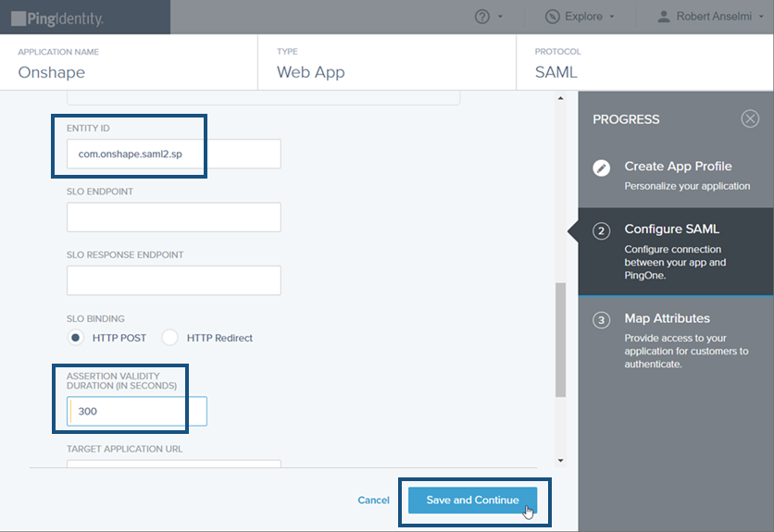Click the 'Personalize your application' text
Viewport: 774px width, 532px height.
687,186
